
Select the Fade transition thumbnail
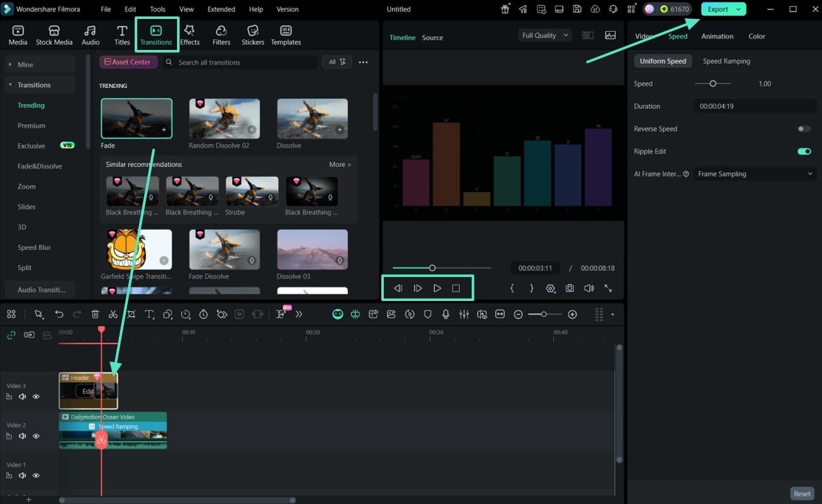[x=137, y=118]
